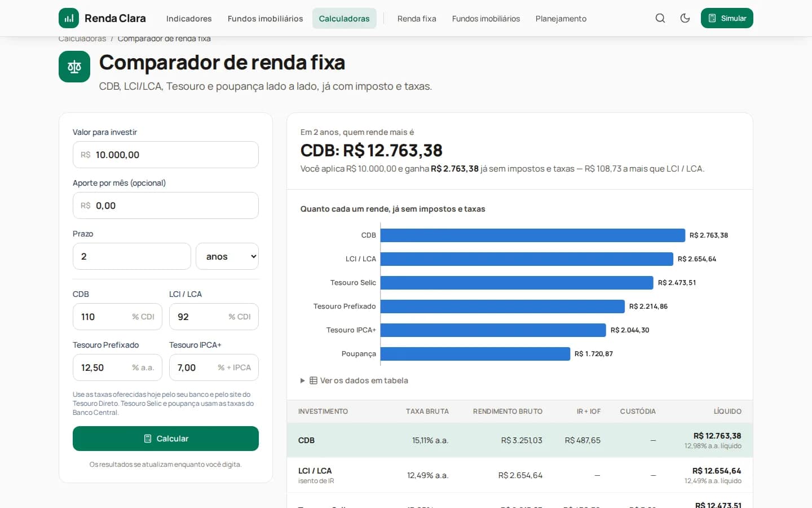Edit the CDB % CDI rate field
Viewport: 812px width, 508px height.
(117, 317)
